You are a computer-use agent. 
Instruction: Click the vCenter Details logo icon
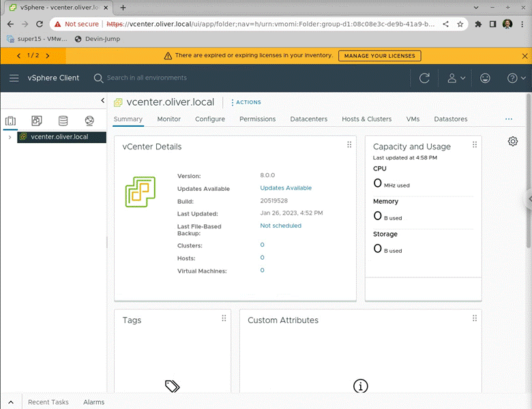point(140,192)
